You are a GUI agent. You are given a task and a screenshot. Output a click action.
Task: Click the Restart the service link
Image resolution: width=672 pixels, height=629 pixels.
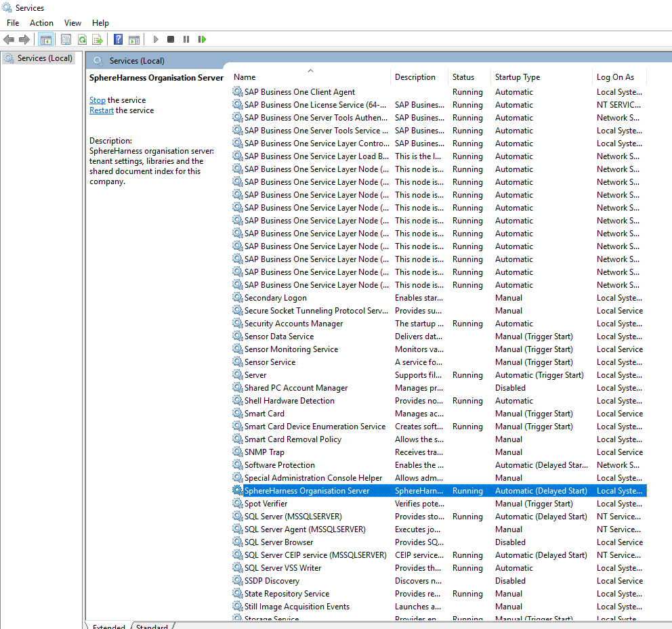pyautogui.click(x=102, y=110)
